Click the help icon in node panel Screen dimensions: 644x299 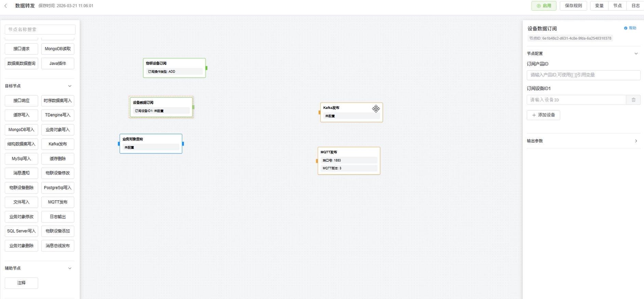(626, 28)
